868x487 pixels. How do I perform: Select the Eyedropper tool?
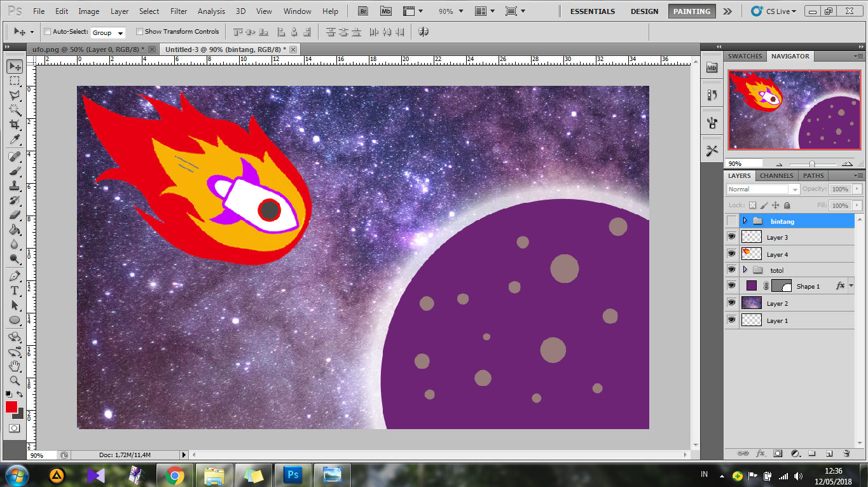point(15,139)
